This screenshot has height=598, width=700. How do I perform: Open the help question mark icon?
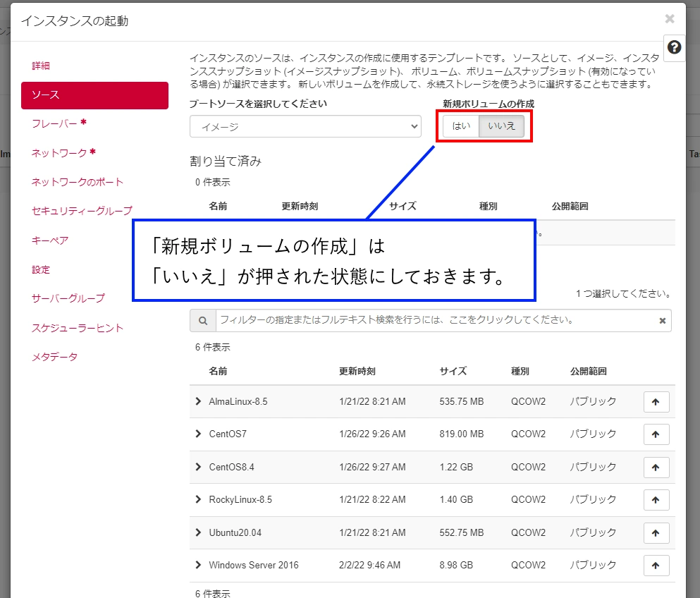[x=674, y=47]
